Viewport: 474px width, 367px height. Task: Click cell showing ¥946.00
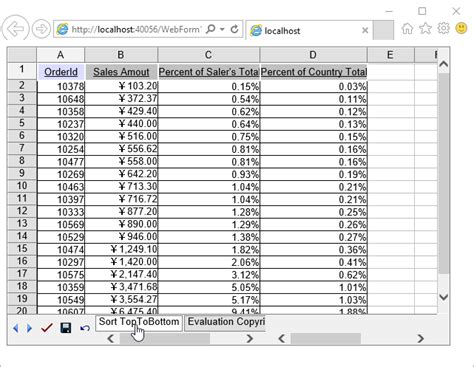pyautogui.click(x=121, y=237)
